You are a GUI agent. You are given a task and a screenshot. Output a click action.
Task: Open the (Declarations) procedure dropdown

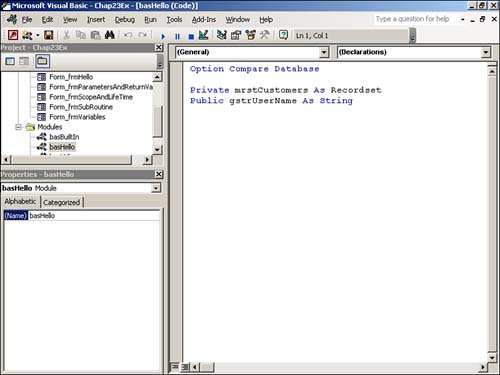[486, 52]
